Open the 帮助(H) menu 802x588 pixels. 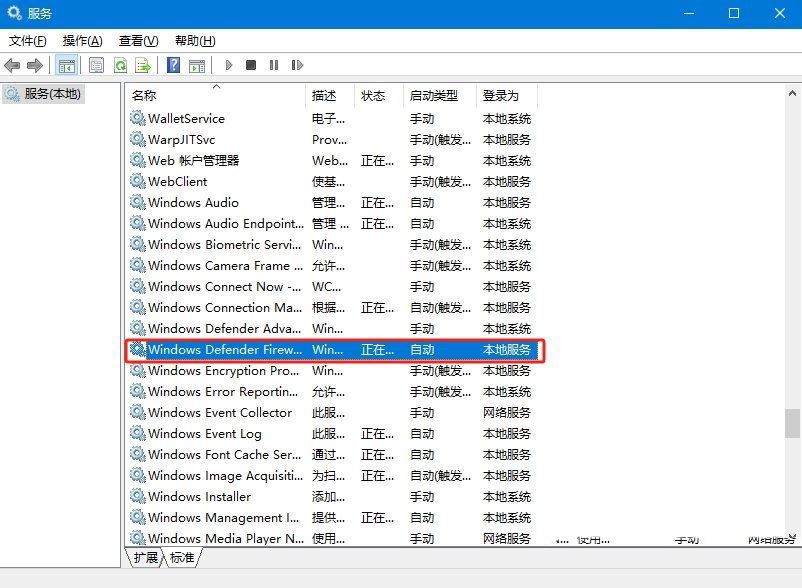195,40
